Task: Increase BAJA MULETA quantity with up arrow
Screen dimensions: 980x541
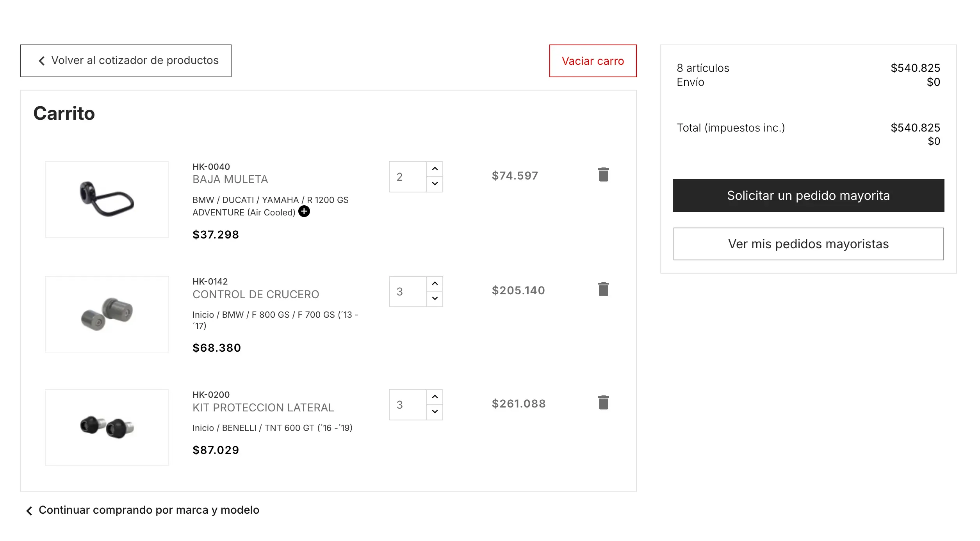Action: (435, 169)
